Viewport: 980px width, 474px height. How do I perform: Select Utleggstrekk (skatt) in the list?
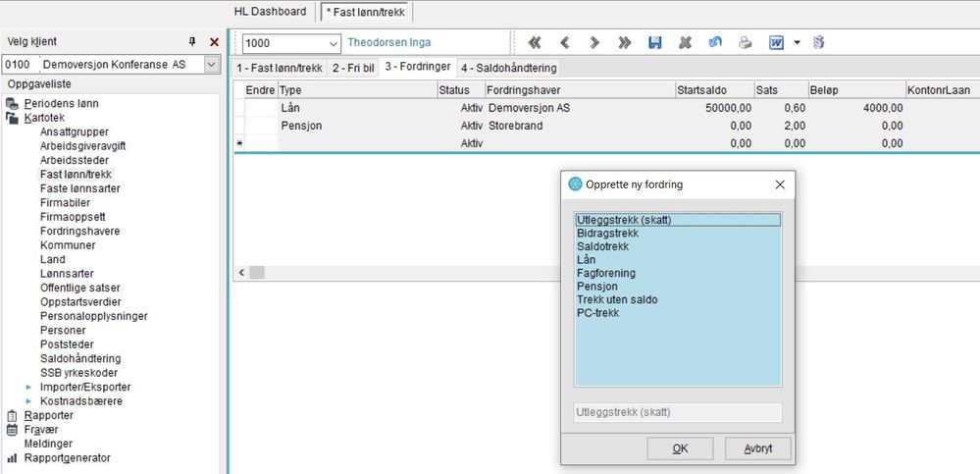tap(678, 220)
